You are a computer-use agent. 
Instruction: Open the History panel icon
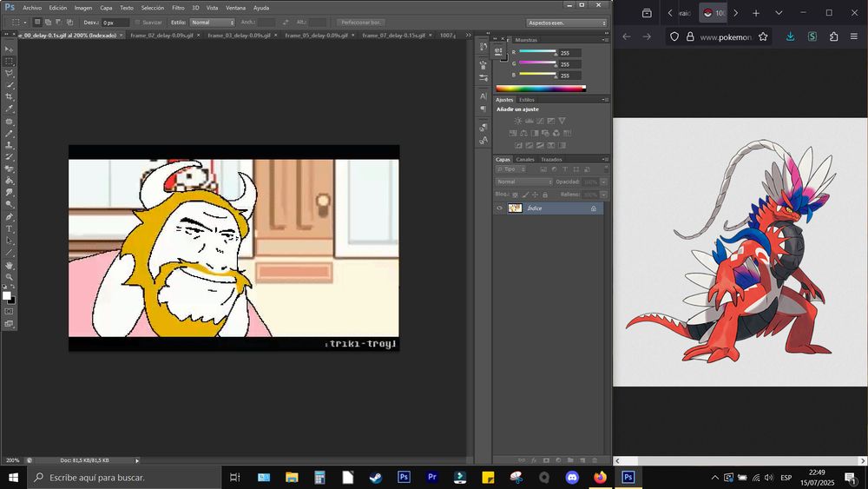[x=483, y=48]
